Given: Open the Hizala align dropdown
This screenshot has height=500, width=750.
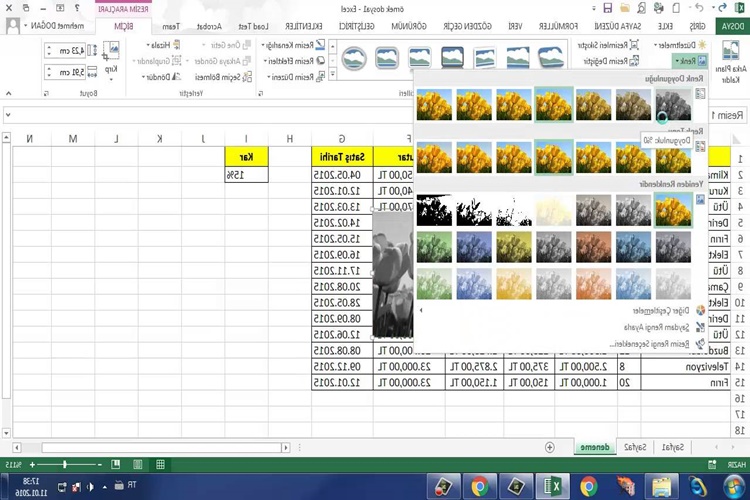Looking at the screenshot, I should 164,45.
